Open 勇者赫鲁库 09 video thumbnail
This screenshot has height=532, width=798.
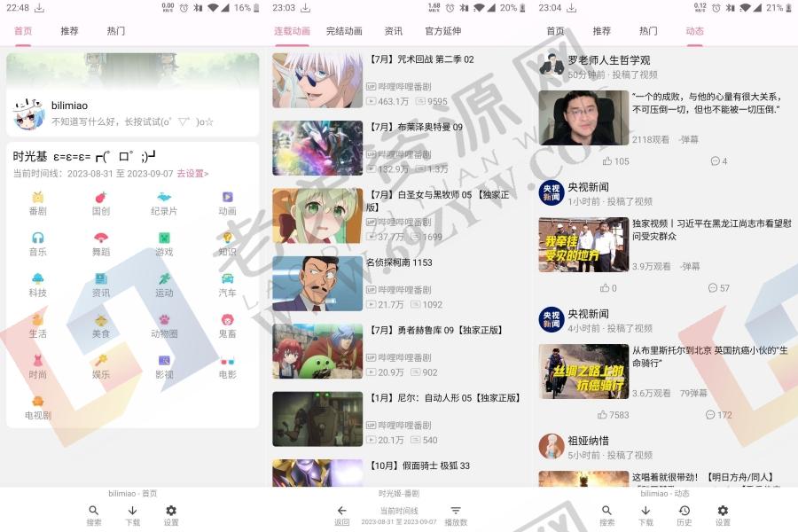click(317, 351)
